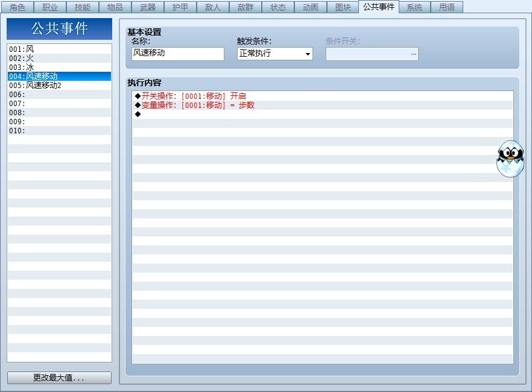Open the 武器 tab
The height and width of the screenshot is (392, 532).
pyautogui.click(x=148, y=7)
